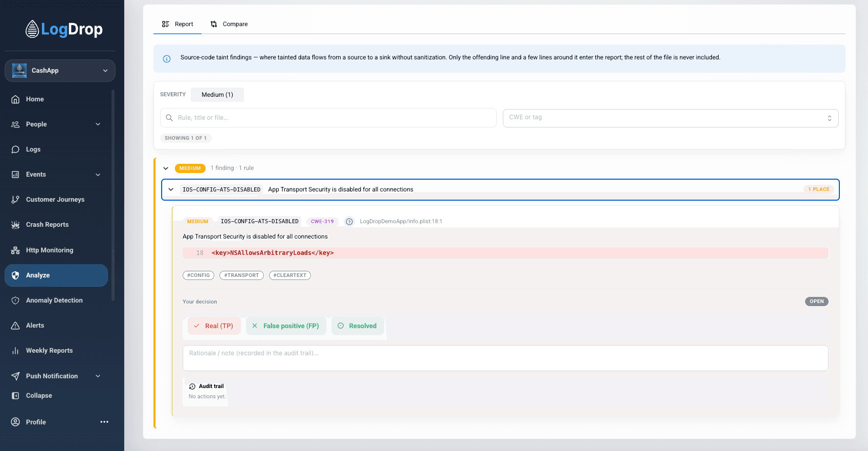Focus the Rule, title or file search field
Screen dimensions: 868x451
click(x=328, y=118)
